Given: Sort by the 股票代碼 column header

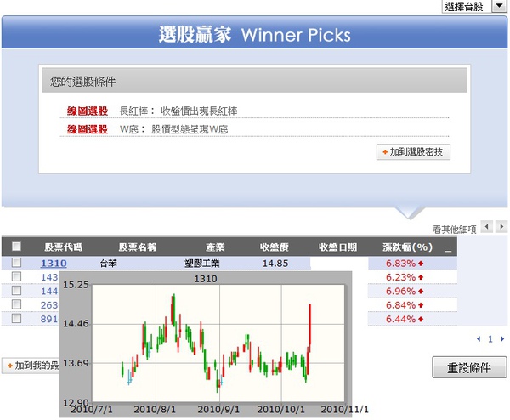Looking at the screenshot, I should click(x=64, y=247).
